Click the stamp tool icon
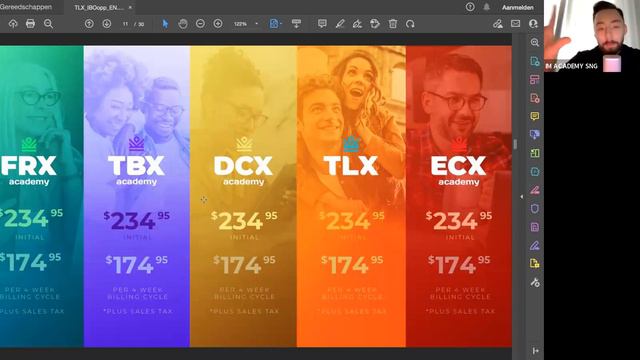The image size is (640, 360). [375, 24]
